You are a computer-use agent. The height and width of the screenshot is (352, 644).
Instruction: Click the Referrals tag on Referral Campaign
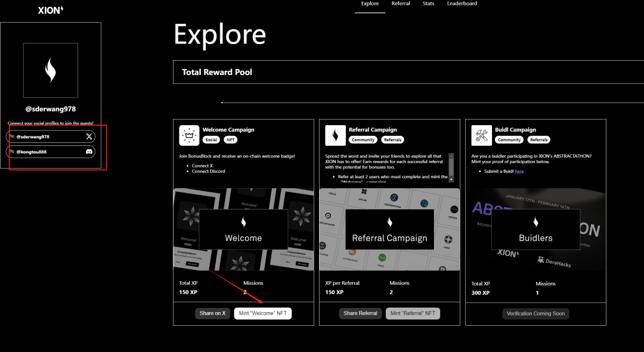coord(392,140)
